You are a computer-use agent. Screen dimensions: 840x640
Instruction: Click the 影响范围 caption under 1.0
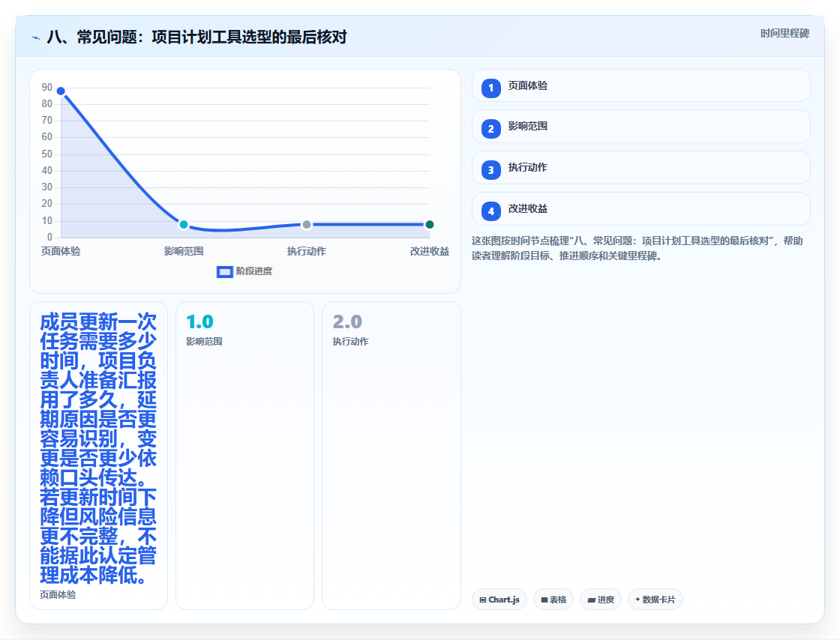[204, 342]
